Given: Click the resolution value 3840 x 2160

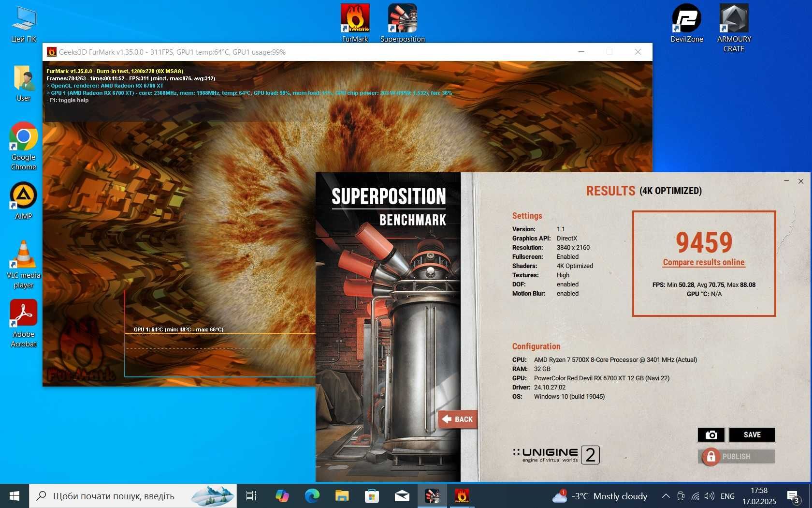Looking at the screenshot, I should [x=573, y=247].
